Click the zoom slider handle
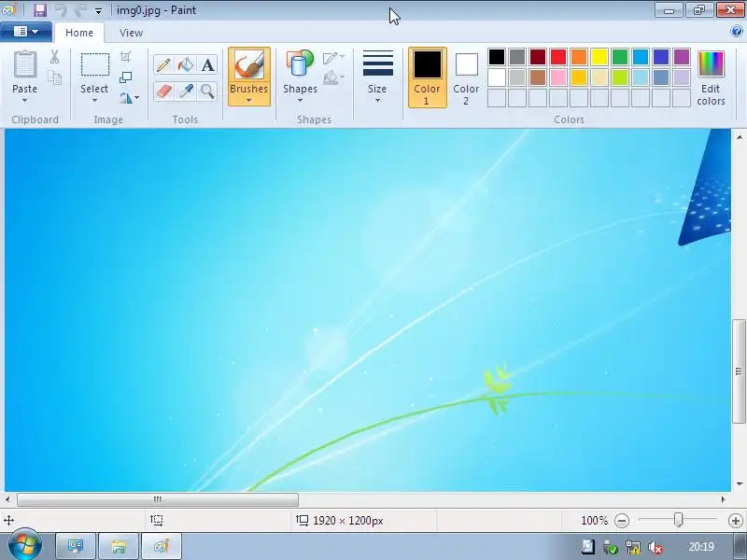Viewport: 747px width, 560px height. pos(679,520)
